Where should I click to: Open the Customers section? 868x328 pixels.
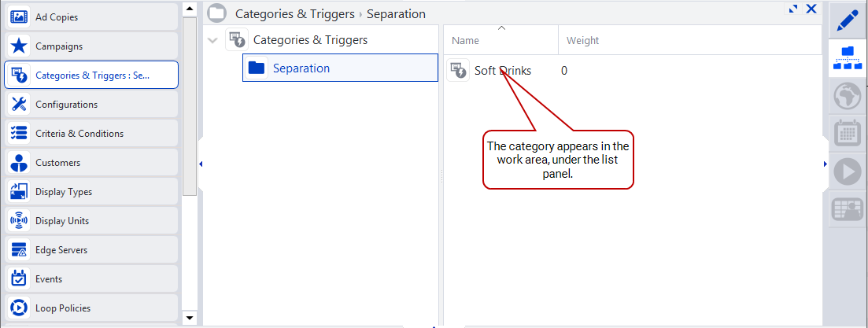pos(91,163)
